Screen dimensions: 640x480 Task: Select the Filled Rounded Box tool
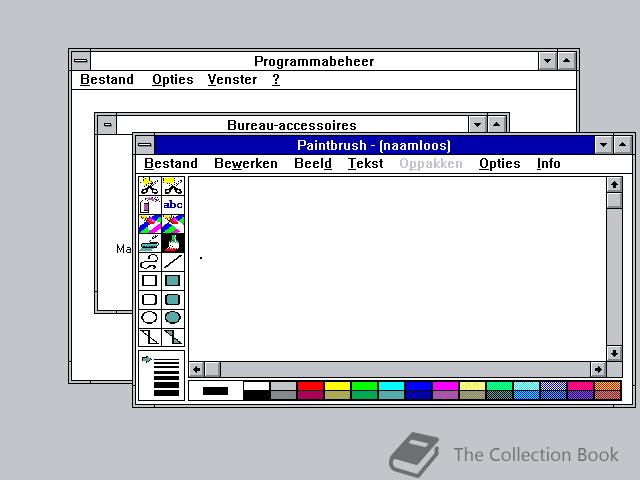click(x=173, y=300)
